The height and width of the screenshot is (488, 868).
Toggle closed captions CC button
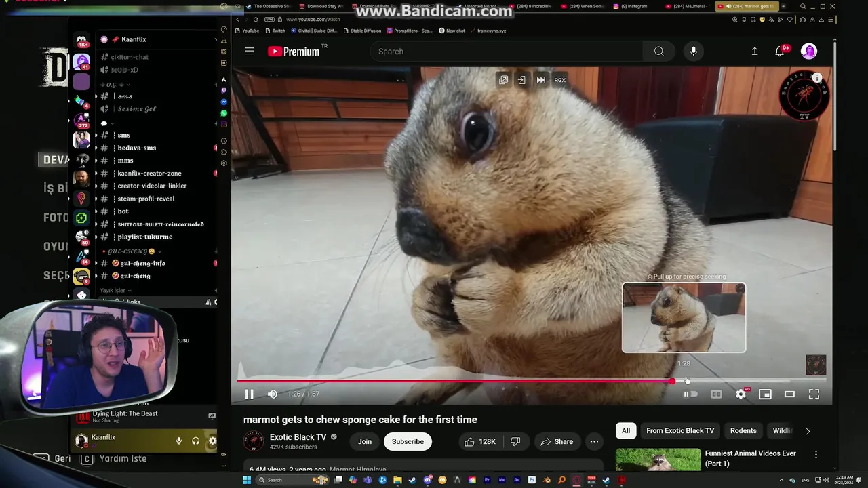click(716, 394)
